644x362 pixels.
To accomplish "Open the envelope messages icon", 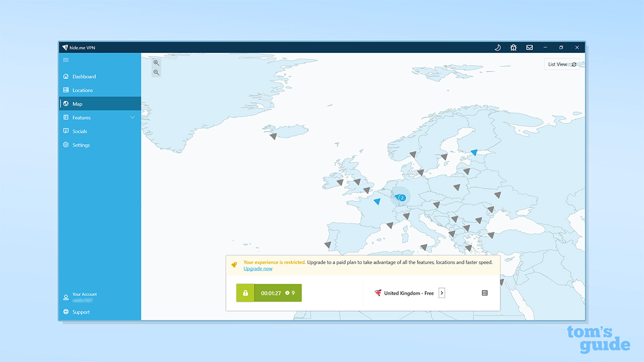I will pyautogui.click(x=529, y=47).
